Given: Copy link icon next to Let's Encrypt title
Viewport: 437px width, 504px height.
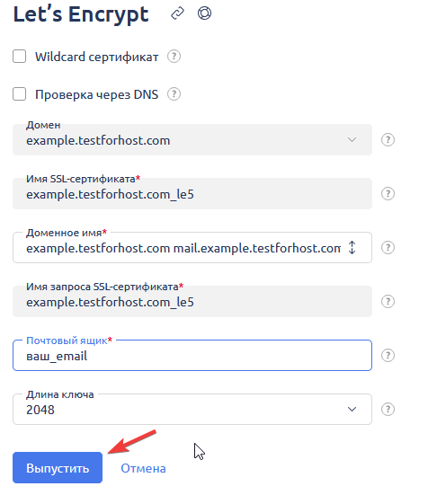Looking at the screenshot, I should (177, 13).
